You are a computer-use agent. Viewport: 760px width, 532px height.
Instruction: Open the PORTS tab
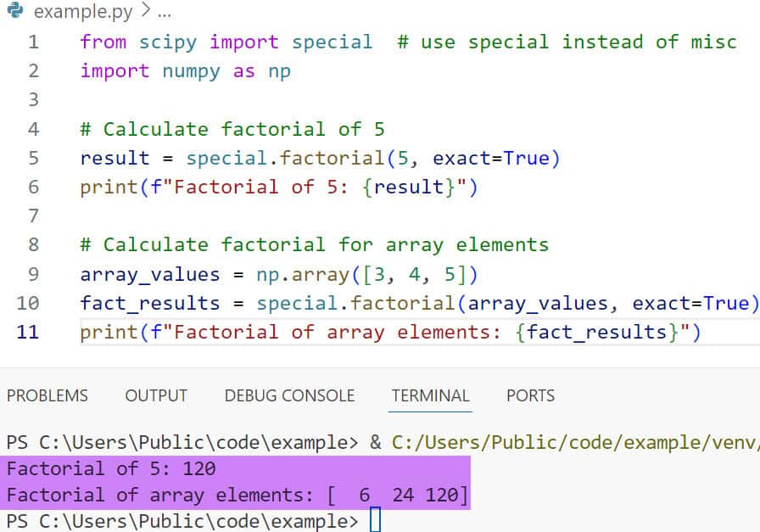click(x=530, y=395)
